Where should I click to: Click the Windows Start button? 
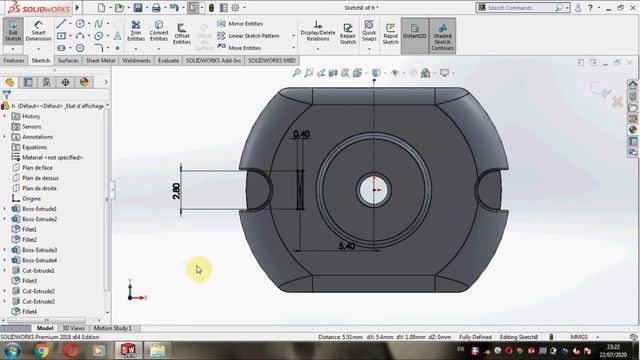[x=12, y=351]
